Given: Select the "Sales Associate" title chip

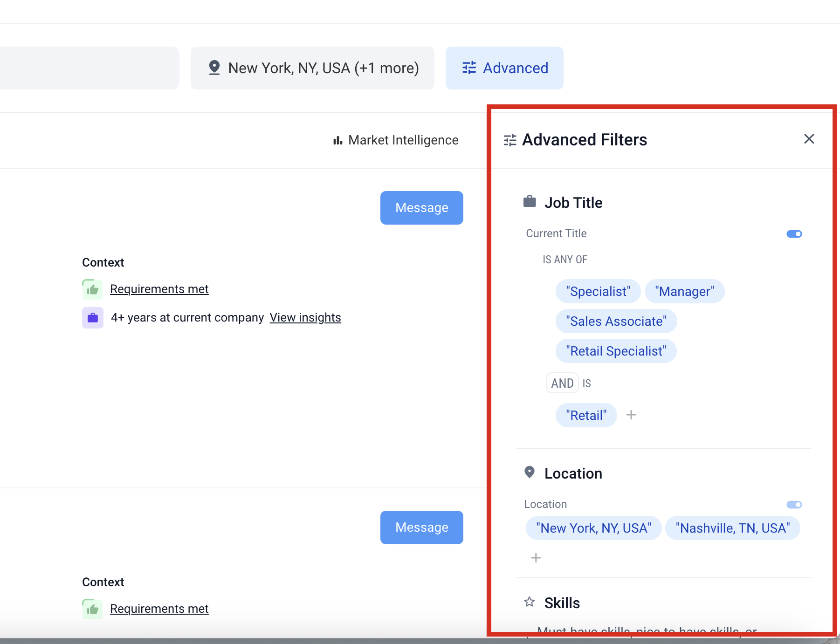Looking at the screenshot, I should [x=616, y=321].
